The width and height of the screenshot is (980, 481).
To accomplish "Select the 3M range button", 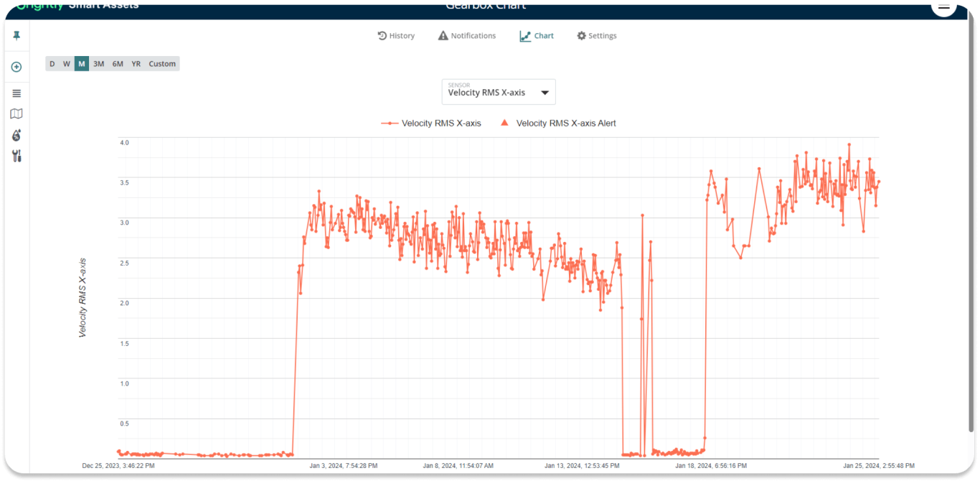I will click(x=98, y=64).
